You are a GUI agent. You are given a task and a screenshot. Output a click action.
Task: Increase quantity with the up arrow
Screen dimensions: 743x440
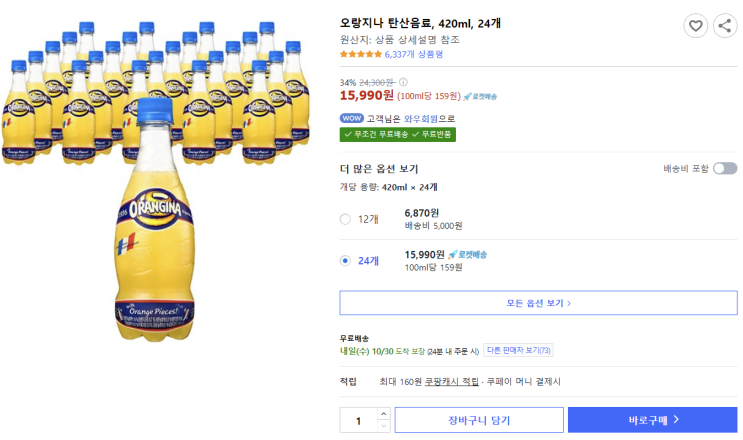[385, 413]
